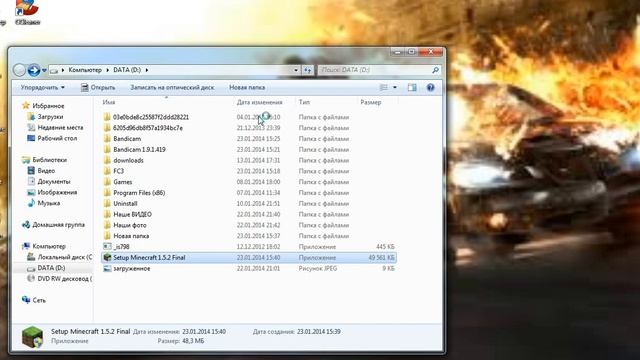Sort by the Тип column header

pyautogui.click(x=304, y=102)
